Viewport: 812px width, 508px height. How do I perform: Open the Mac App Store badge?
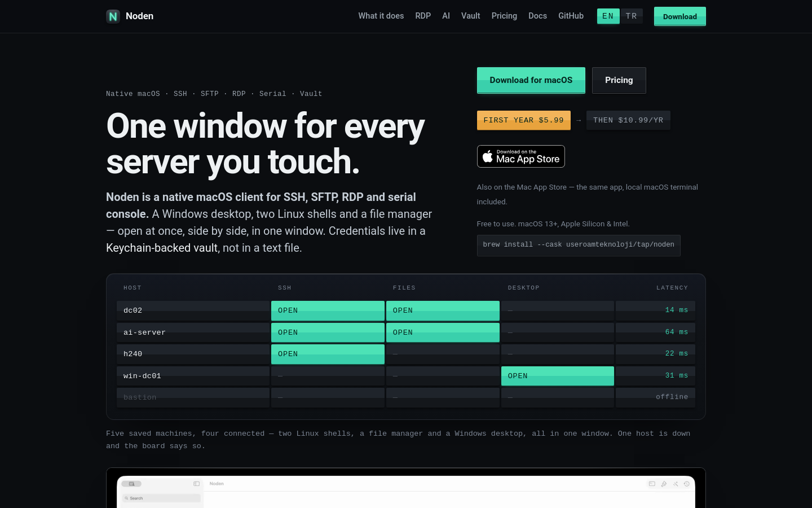521,156
